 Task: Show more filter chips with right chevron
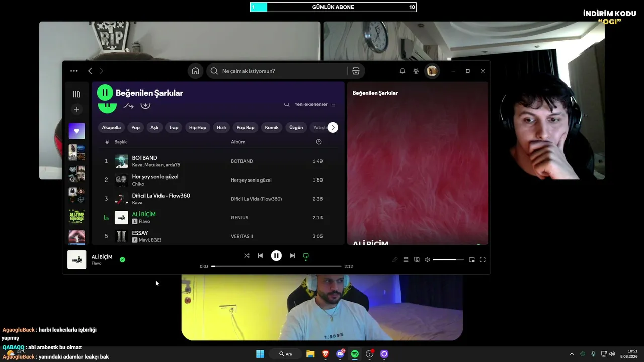point(333,127)
